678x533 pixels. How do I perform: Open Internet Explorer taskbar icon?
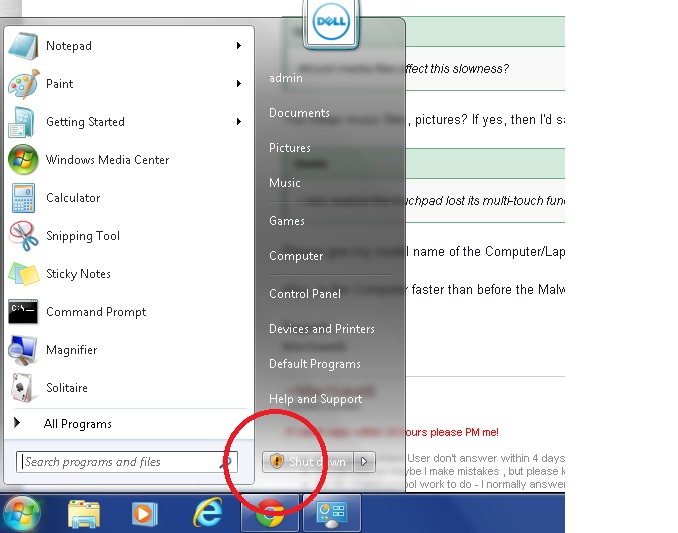tap(208, 513)
